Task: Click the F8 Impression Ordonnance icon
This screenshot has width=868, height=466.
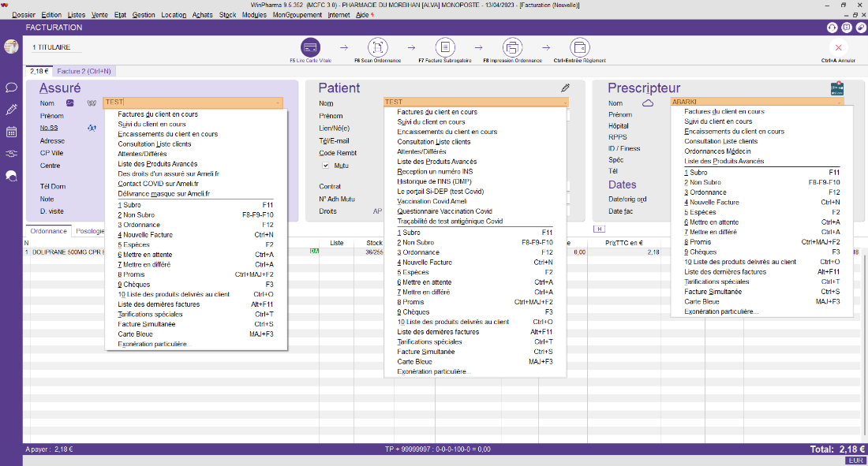Action: tap(512, 47)
